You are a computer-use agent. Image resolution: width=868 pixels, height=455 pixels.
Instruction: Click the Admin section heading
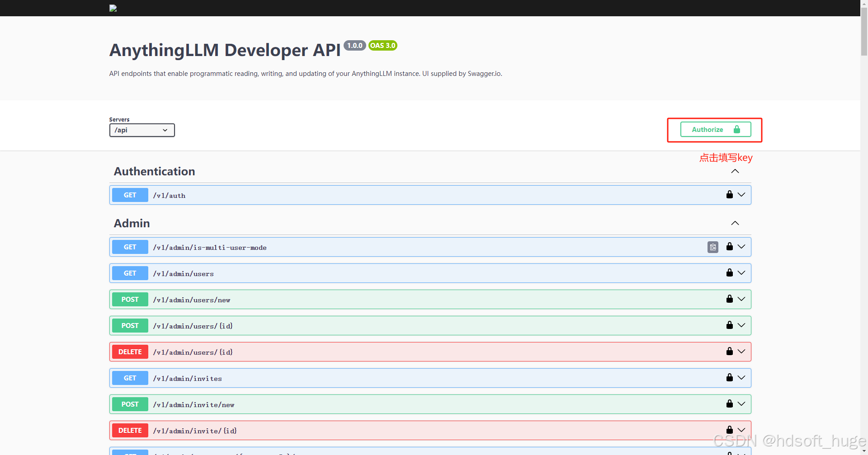(x=132, y=223)
